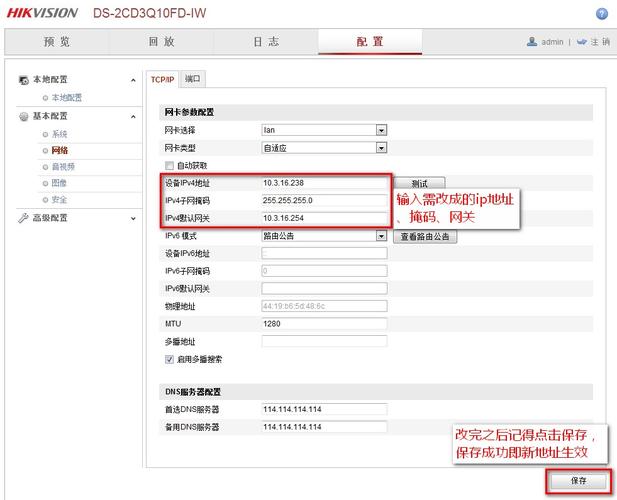The image size is (617, 500).
Task: Open the 图像 item in sidebar
Action: point(59,183)
